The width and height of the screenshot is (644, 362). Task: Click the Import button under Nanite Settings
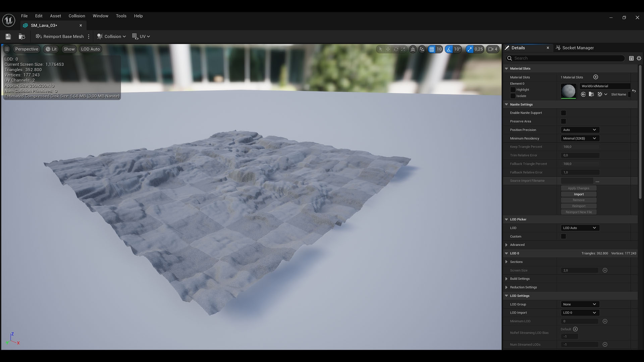578,194
